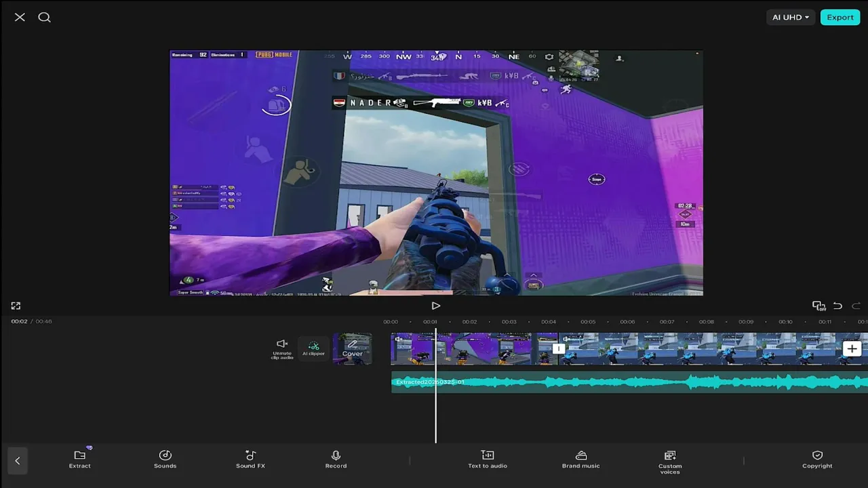Play the video preview
Viewport: 868px width, 488px height.
click(436, 306)
